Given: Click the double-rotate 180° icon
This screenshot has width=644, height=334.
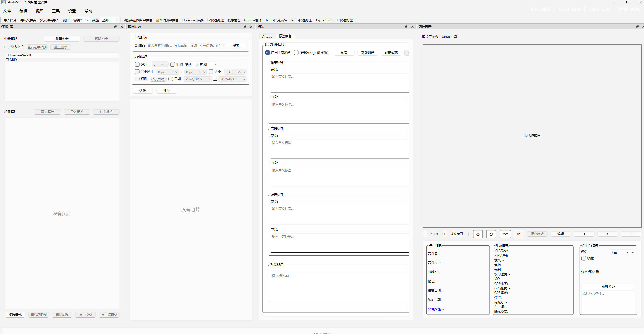Looking at the screenshot, I should tap(505, 234).
